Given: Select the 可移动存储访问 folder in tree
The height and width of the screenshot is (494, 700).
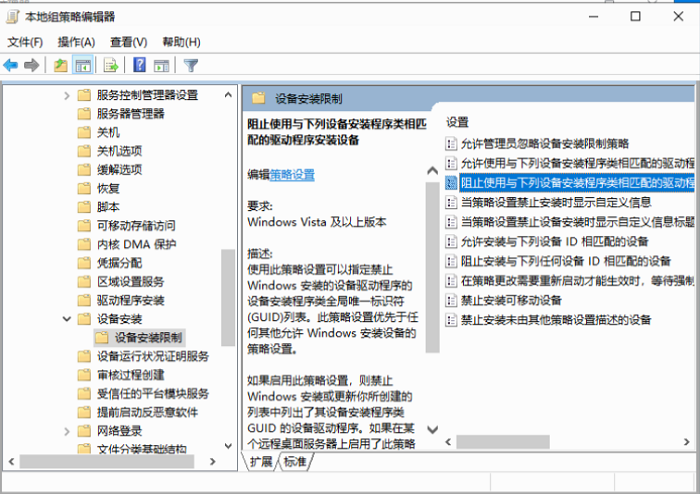Looking at the screenshot, I should point(136,226).
